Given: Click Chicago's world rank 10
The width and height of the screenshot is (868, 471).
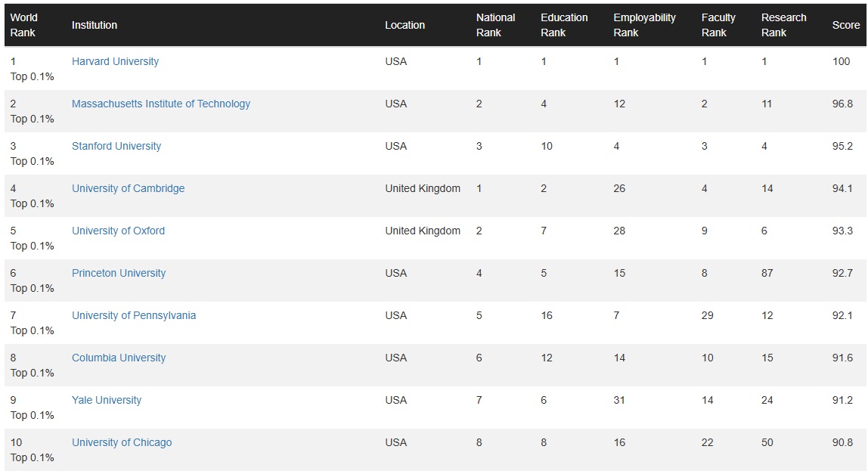Looking at the screenshot, I should coord(16,442).
